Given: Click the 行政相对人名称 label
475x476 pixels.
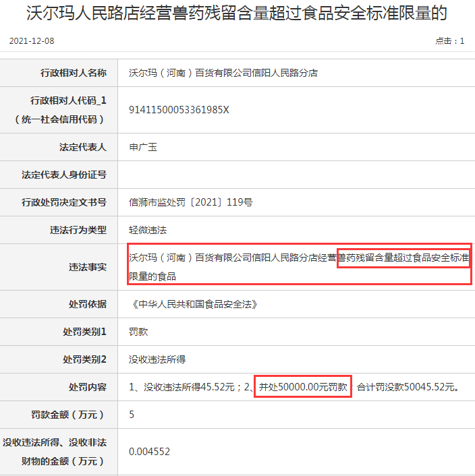Looking at the screenshot, I should [74, 73].
